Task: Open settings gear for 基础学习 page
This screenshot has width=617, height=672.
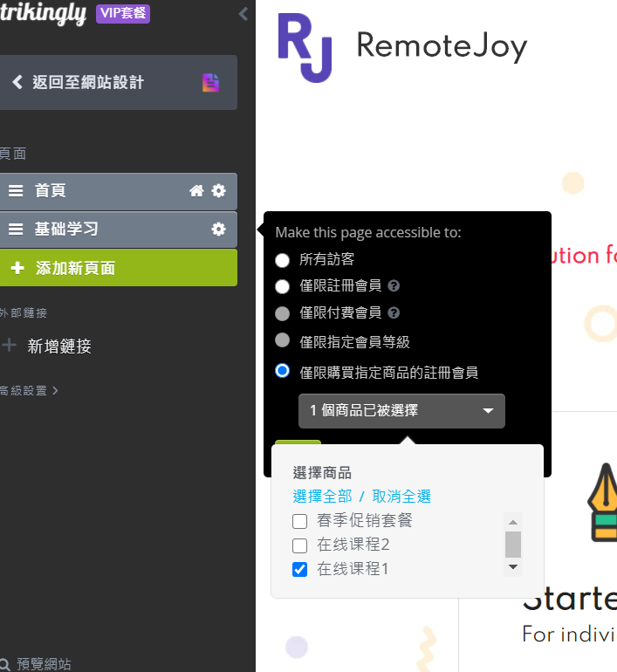Action: coord(218,230)
